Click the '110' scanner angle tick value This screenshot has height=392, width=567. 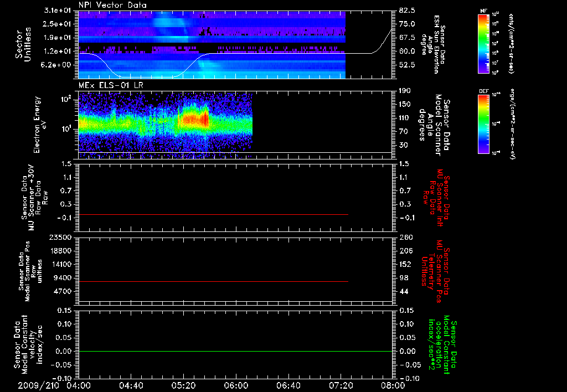click(x=405, y=118)
